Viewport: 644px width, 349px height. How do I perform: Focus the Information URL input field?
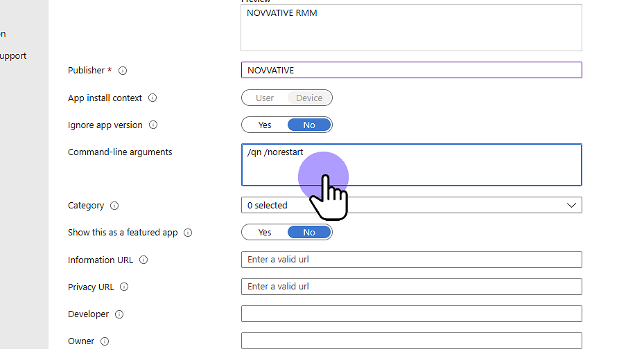coord(412,260)
